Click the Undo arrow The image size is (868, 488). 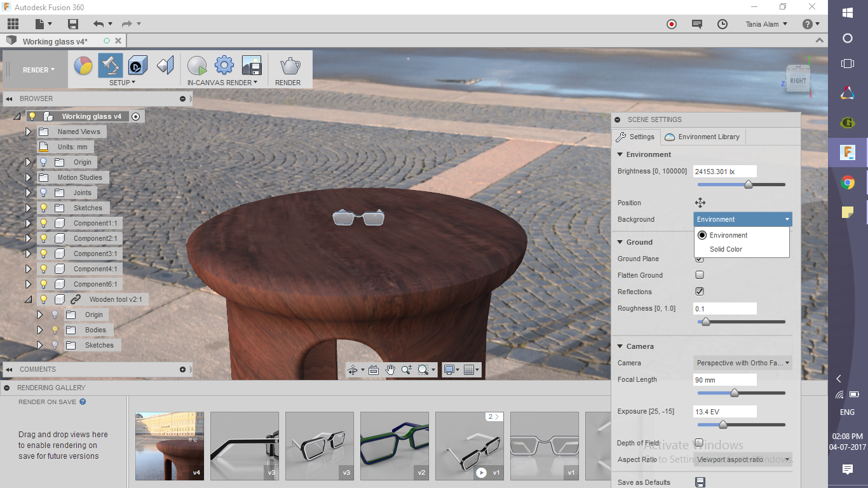98,24
